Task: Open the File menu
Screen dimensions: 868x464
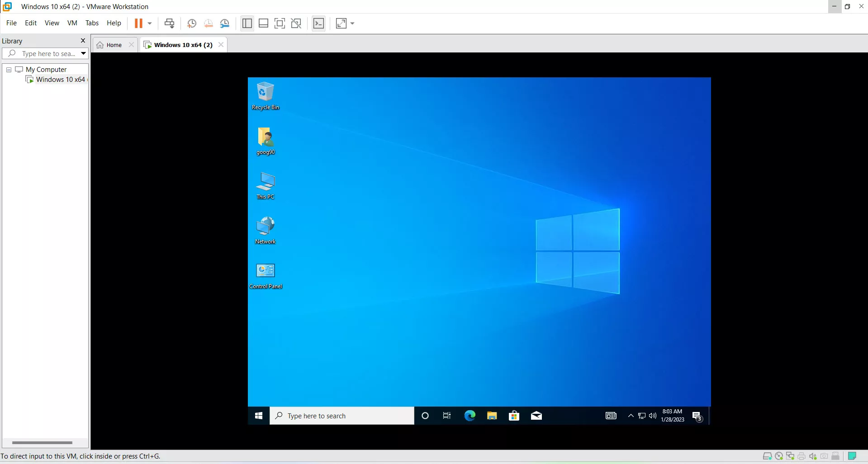Action: click(11, 23)
